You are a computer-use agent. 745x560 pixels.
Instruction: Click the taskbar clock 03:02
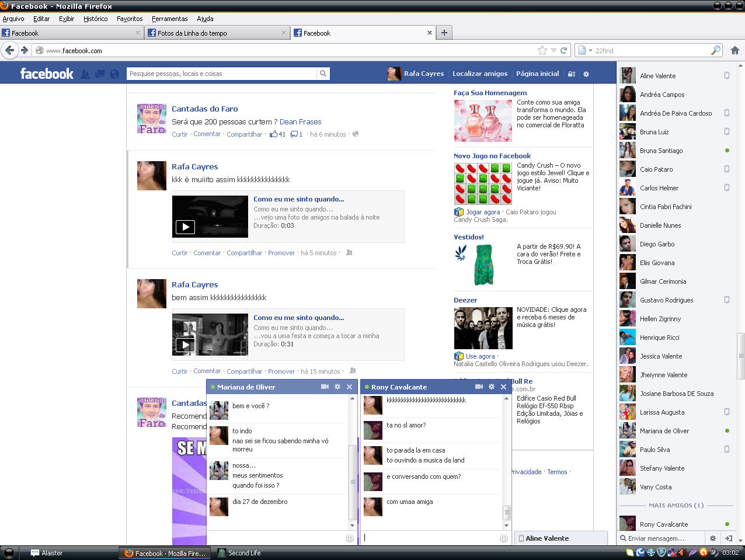pos(730,552)
